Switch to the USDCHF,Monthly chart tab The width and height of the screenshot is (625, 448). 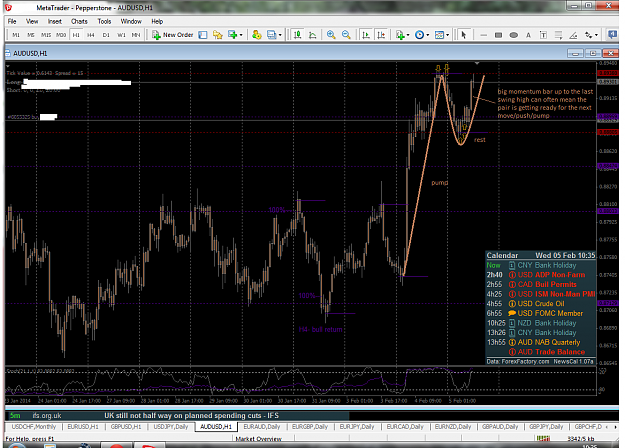click(34, 427)
